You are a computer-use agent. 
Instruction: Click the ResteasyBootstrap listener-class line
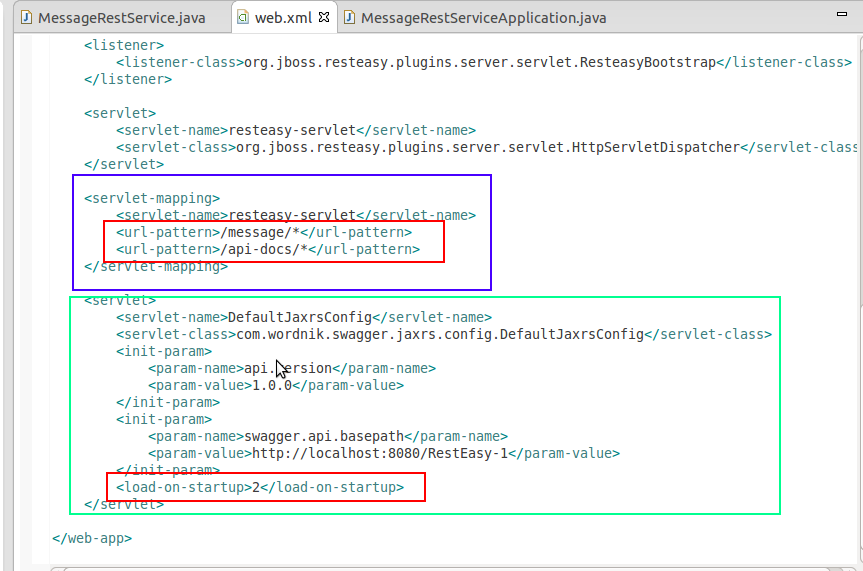tap(484, 62)
